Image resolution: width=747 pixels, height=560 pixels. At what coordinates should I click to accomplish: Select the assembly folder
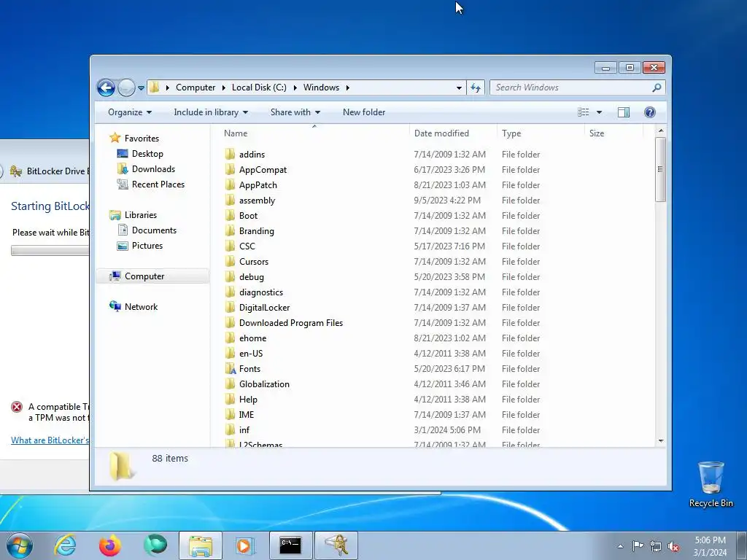pos(257,201)
